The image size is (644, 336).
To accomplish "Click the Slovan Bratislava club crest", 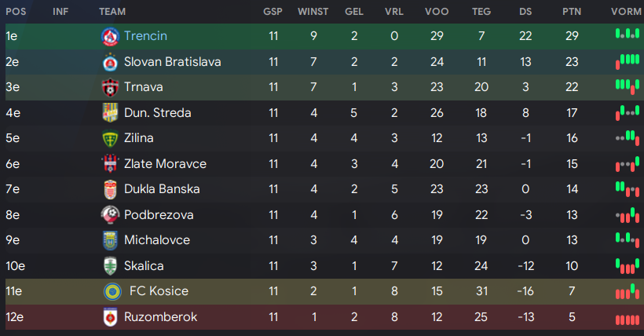I will 110,62.
